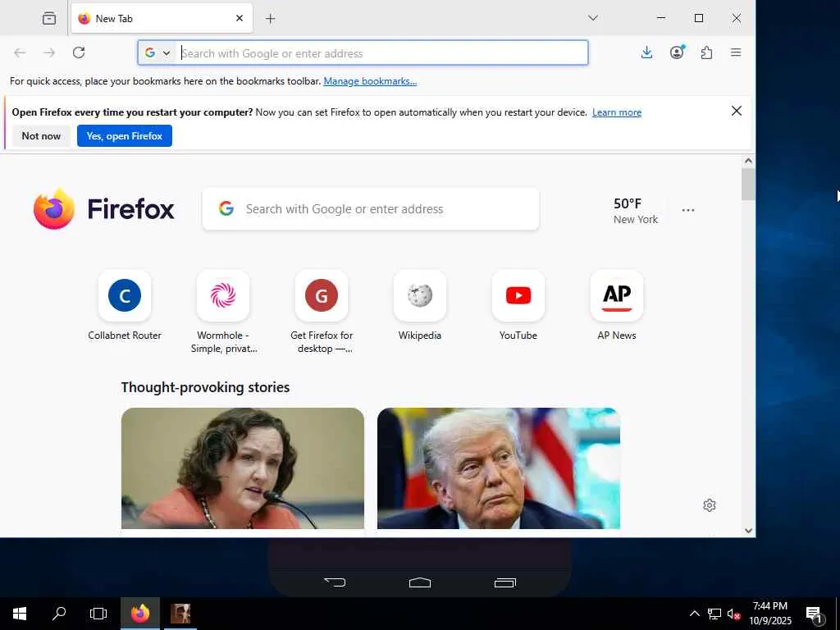
Task: Click the Back arrow in Firefox toolbar
Action: tap(20, 52)
